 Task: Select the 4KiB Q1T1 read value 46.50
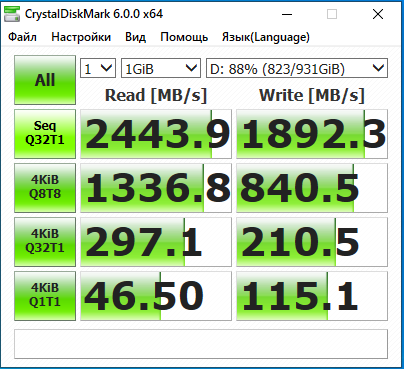156,296
